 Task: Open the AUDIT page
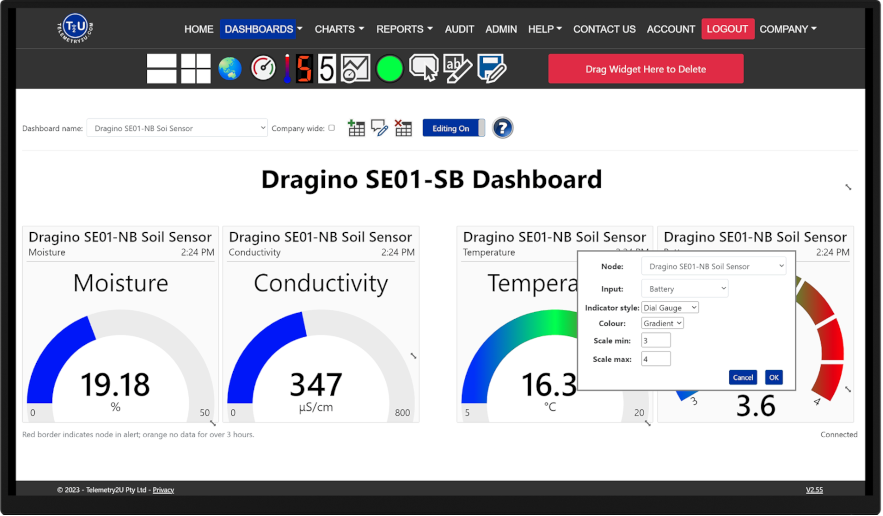pyautogui.click(x=460, y=29)
